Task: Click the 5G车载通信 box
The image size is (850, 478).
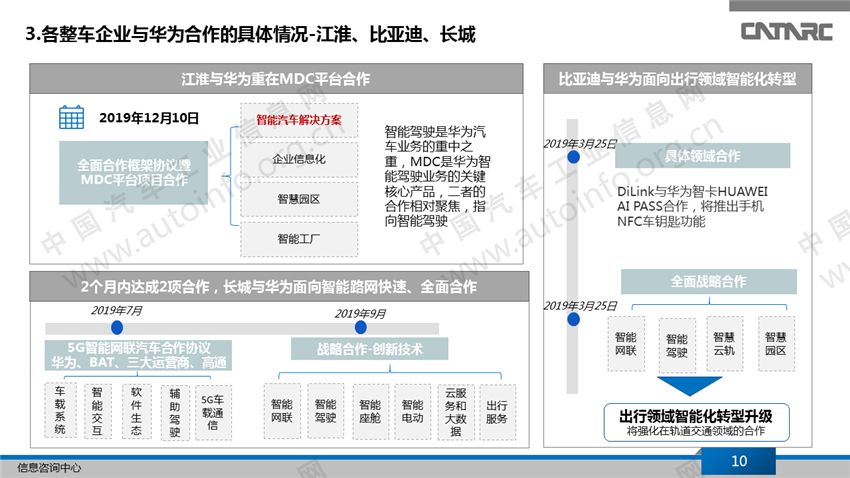Action: [x=213, y=413]
